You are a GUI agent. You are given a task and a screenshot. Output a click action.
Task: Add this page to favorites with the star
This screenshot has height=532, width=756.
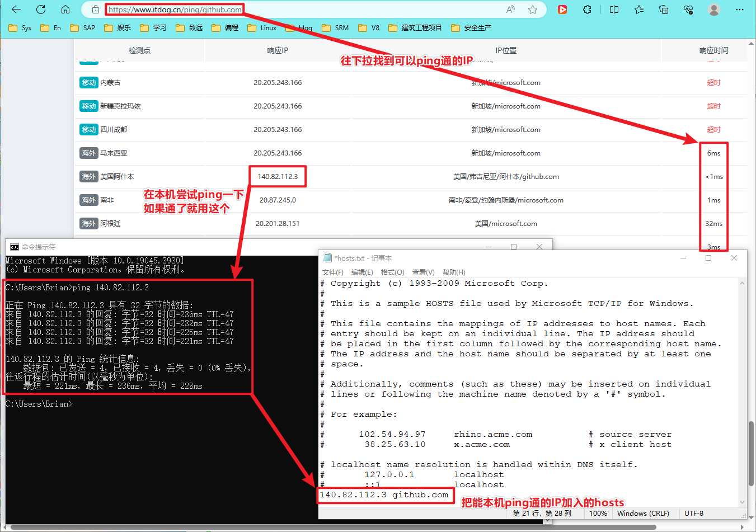[x=533, y=10]
